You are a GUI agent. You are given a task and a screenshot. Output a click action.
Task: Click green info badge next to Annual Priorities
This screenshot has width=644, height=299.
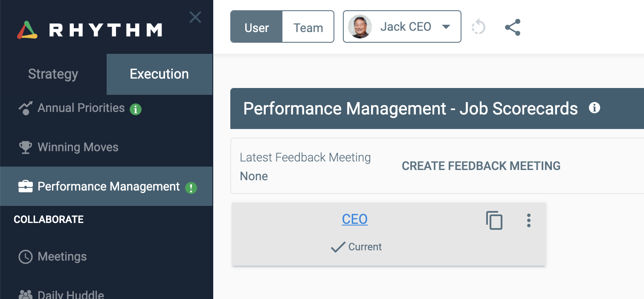tap(136, 109)
